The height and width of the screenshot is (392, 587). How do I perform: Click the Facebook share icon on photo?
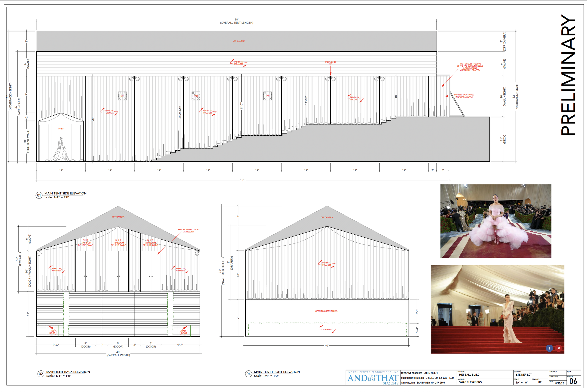point(549,348)
